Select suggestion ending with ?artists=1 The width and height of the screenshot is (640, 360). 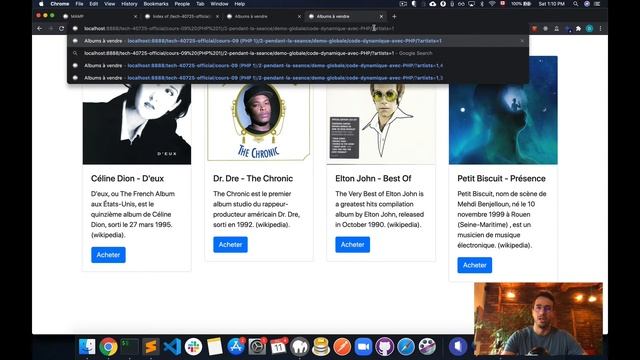coord(298,41)
